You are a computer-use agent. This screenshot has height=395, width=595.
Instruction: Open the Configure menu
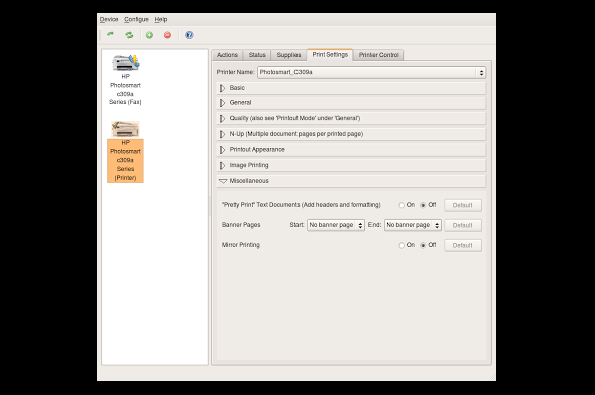(x=136, y=19)
